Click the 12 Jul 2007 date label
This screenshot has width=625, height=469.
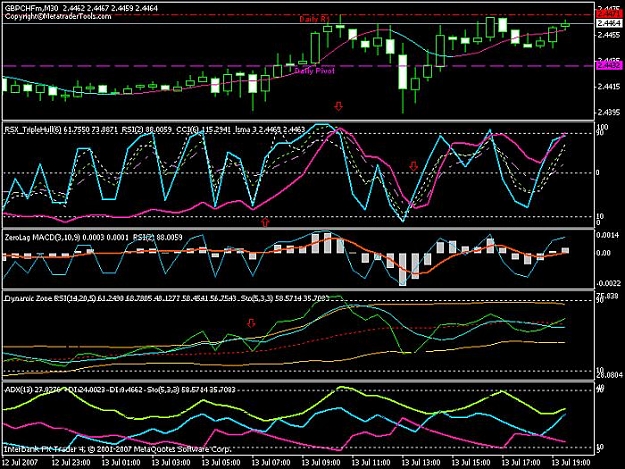[x=20, y=463]
